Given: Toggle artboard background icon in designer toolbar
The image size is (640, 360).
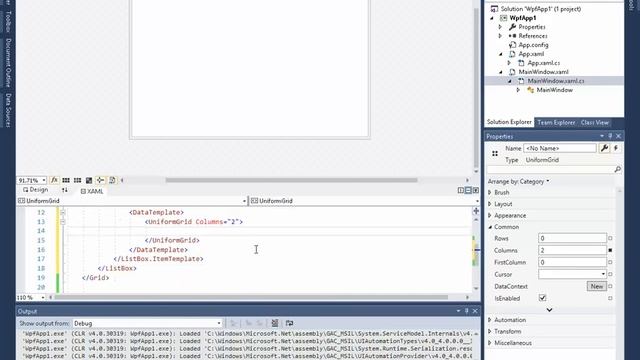Looking at the screenshot, I should [89, 180].
